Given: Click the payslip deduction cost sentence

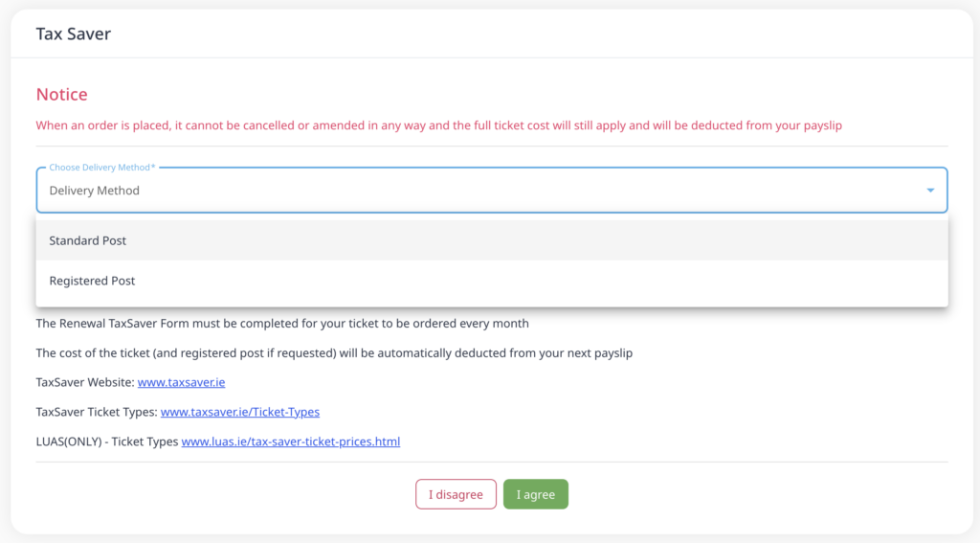Looking at the screenshot, I should coord(334,353).
